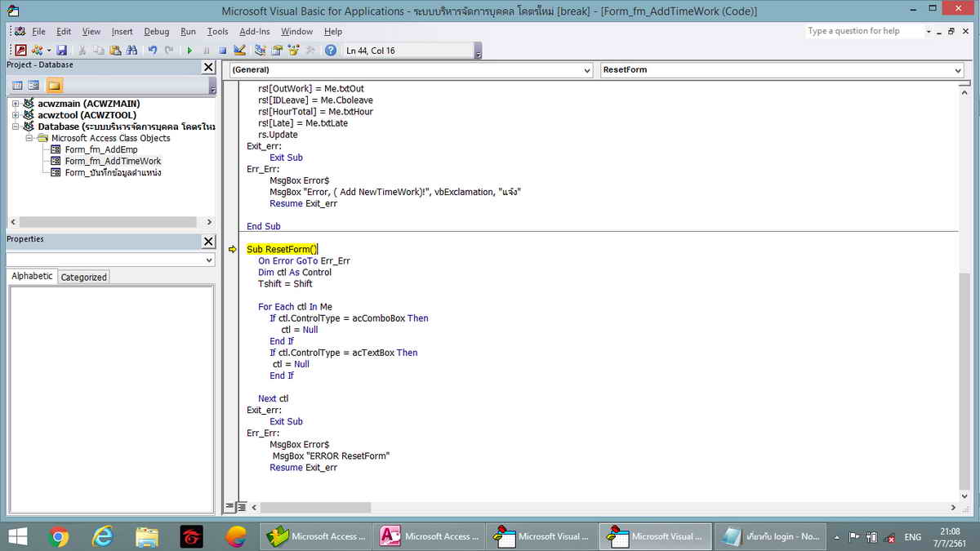Viewport: 980px width, 551px height.
Task: Open the Window menu
Action: (x=296, y=31)
